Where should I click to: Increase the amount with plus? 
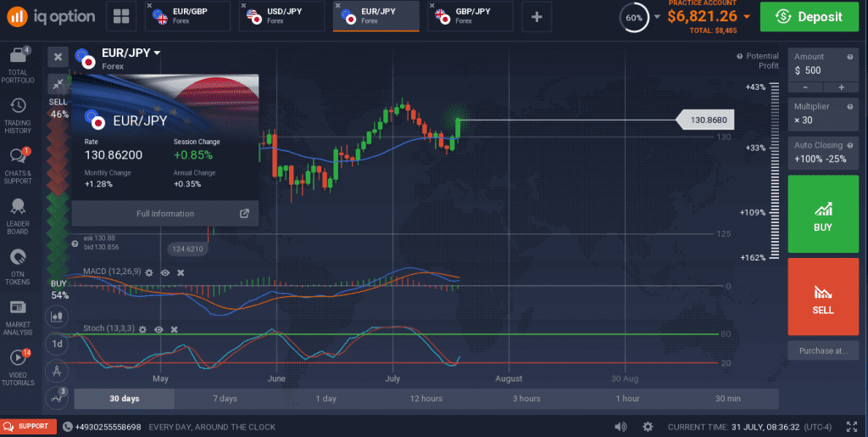tap(841, 87)
